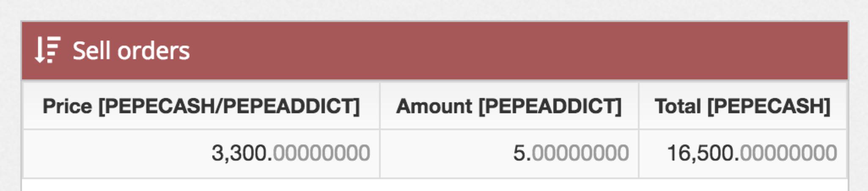Viewport: 868px width, 191px height.
Task: Click the bracketed [PEPEADDICT] label in Amount header
Action: click(550, 106)
